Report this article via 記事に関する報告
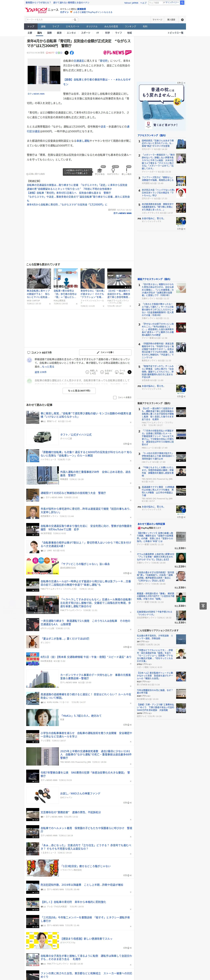210x980 pixels. (36, 174)
